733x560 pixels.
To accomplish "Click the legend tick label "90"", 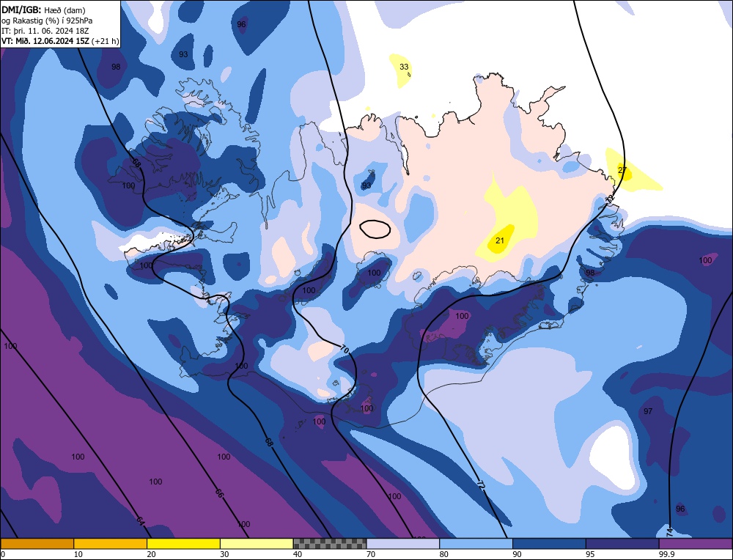I will (x=517, y=554).
